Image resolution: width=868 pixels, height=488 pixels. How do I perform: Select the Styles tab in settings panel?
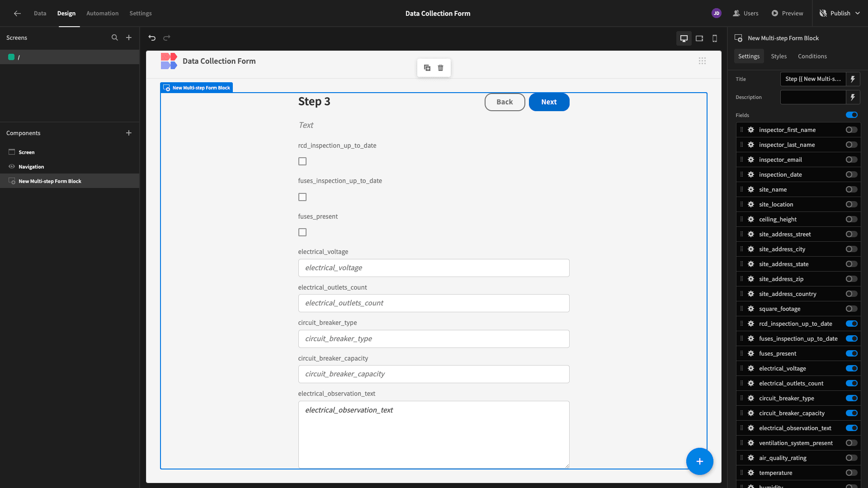pos(778,56)
